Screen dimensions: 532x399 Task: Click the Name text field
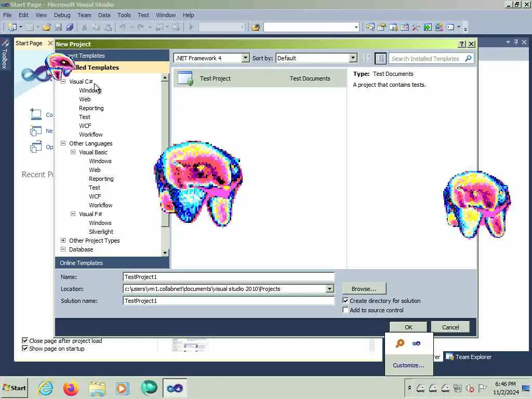[229, 277]
